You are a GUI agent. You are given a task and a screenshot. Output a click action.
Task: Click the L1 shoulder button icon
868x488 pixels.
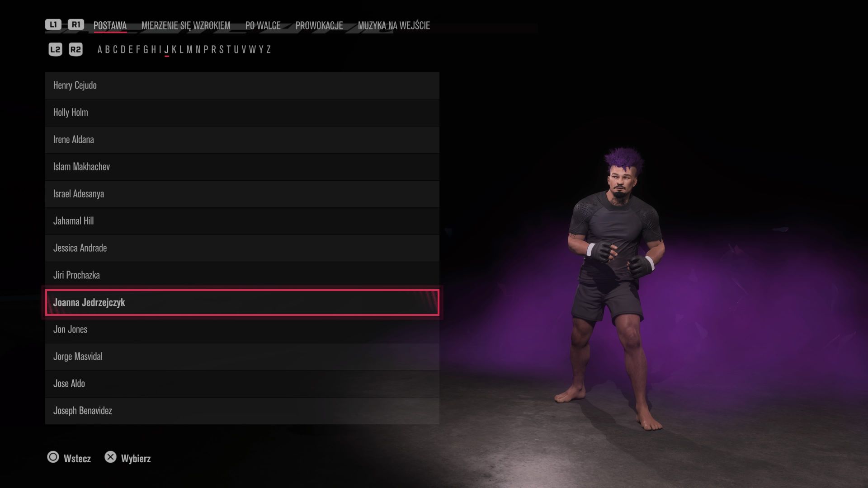click(x=53, y=24)
